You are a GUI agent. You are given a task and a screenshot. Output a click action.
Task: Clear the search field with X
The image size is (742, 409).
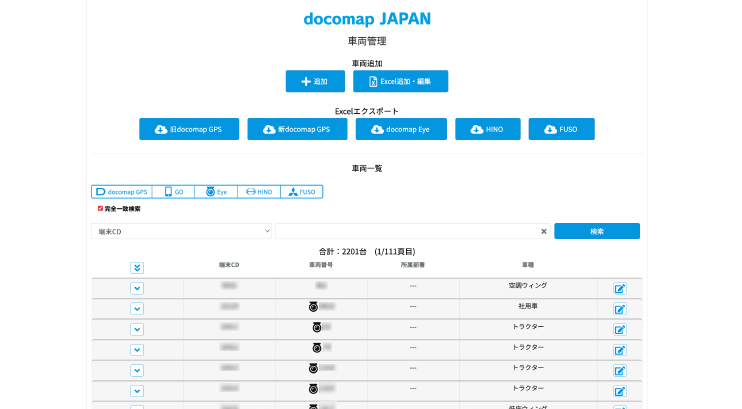544,231
